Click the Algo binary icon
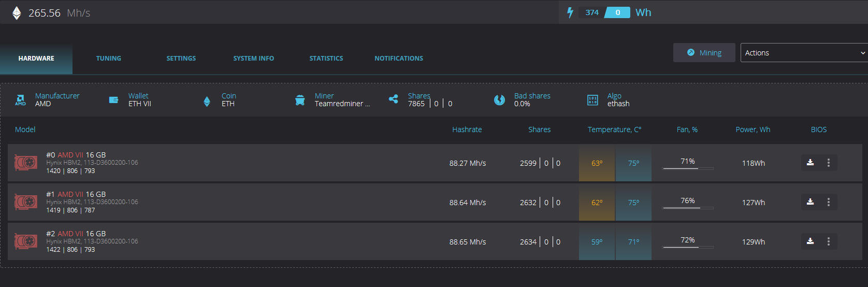Viewport: 868px width, 287px height. (x=592, y=100)
